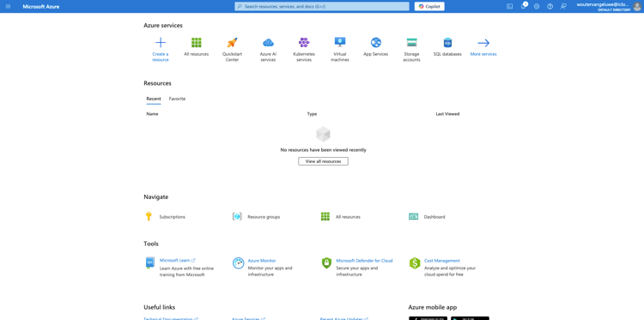
Task: Click the Name column header
Action: 152,114
